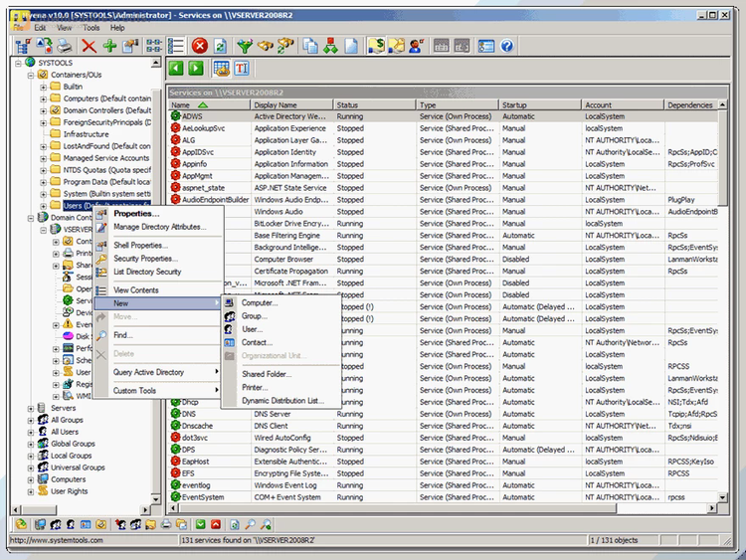Image resolution: width=746 pixels, height=560 pixels.
Task: Click the user with red flag bottom toolbar icon
Action: click(x=120, y=524)
